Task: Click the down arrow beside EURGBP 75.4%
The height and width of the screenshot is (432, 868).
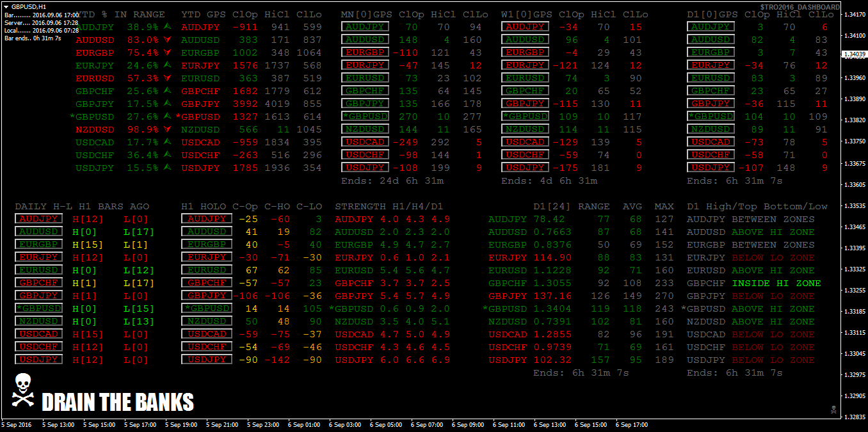Action: click(x=168, y=52)
